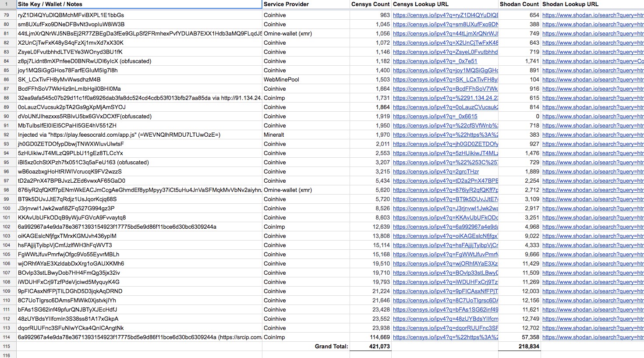The width and height of the screenshot is (644, 358).
Task: Select row number 115 header
Action: [7, 346]
